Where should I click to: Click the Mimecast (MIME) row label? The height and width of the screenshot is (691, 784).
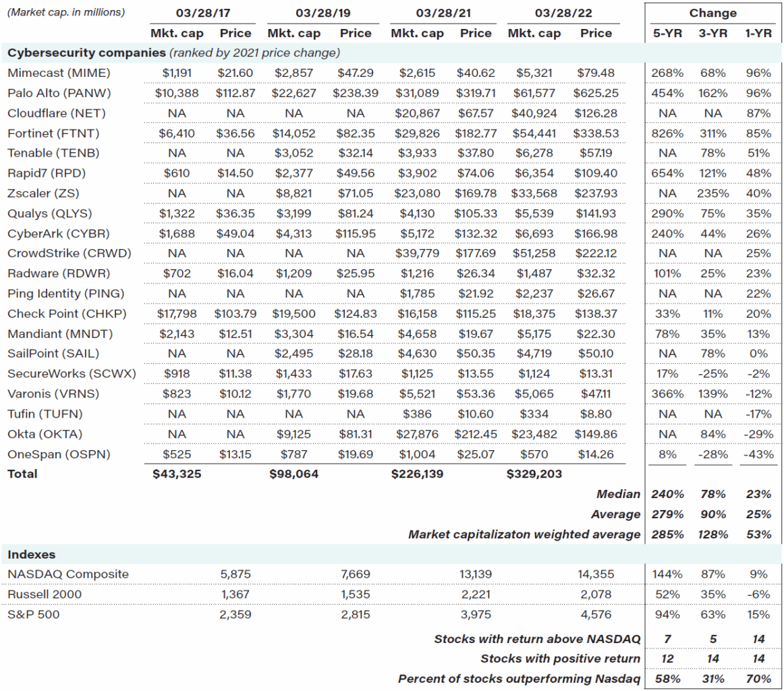click(x=51, y=73)
